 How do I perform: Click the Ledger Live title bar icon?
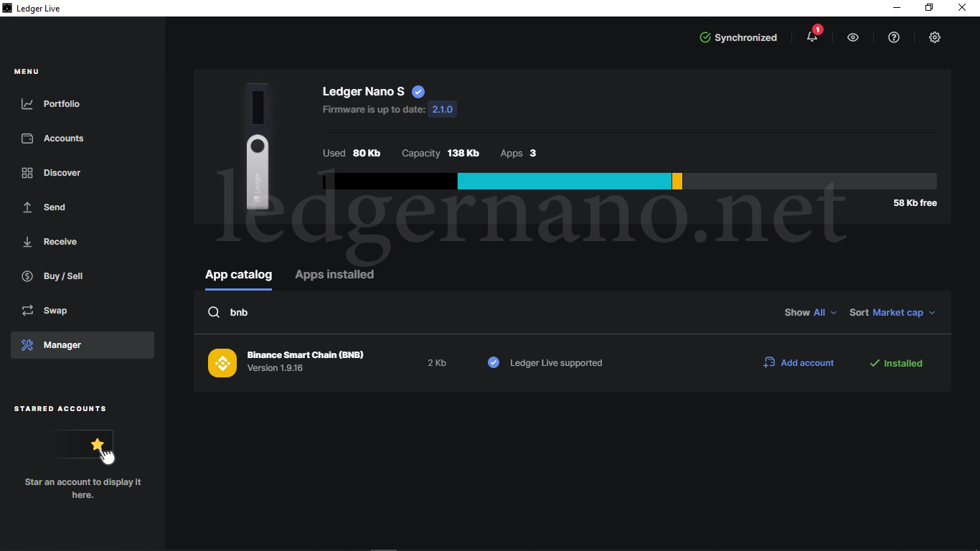[x=7, y=8]
